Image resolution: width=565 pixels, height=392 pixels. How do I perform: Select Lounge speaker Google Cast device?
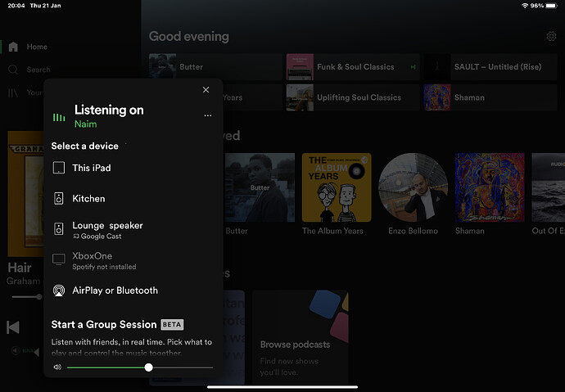point(133,229)
